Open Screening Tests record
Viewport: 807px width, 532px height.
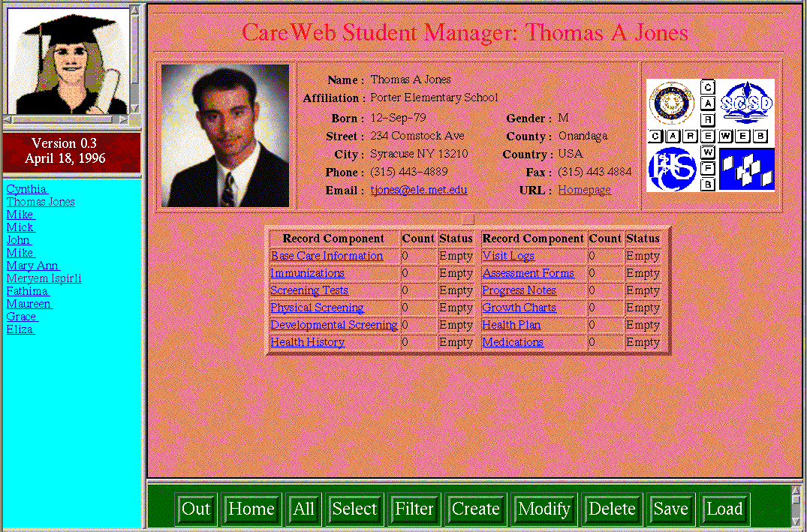tap(309, 290)
